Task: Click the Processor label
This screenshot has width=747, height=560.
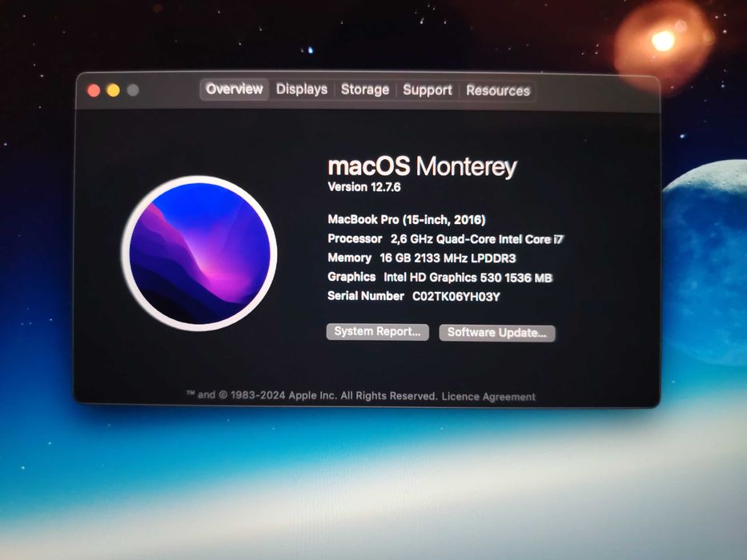Action: [x=355, y=238]
